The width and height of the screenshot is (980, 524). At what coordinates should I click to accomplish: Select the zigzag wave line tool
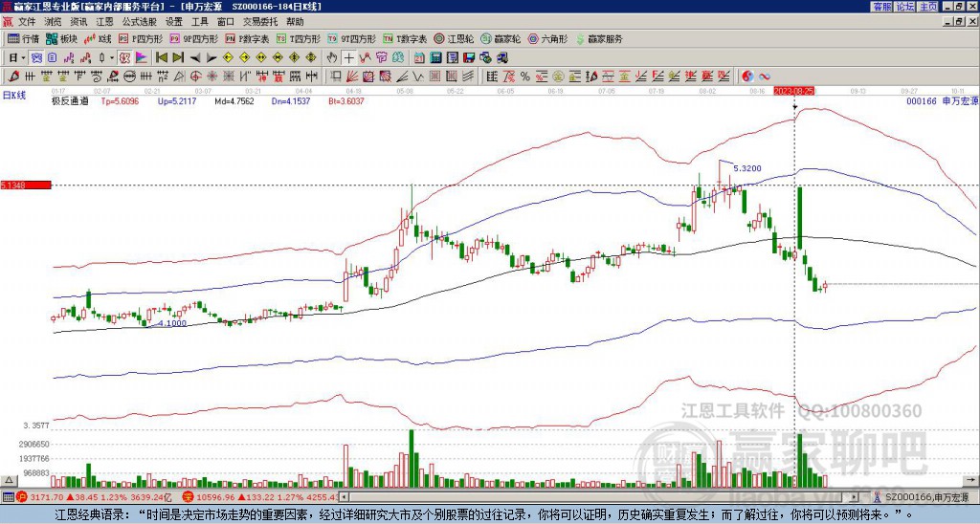[417, 76]
